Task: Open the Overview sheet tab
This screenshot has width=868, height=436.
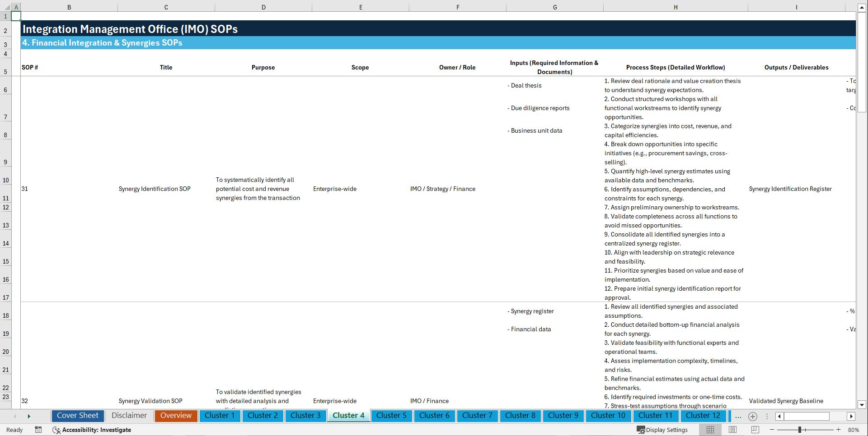Action: tap(176, 416)
